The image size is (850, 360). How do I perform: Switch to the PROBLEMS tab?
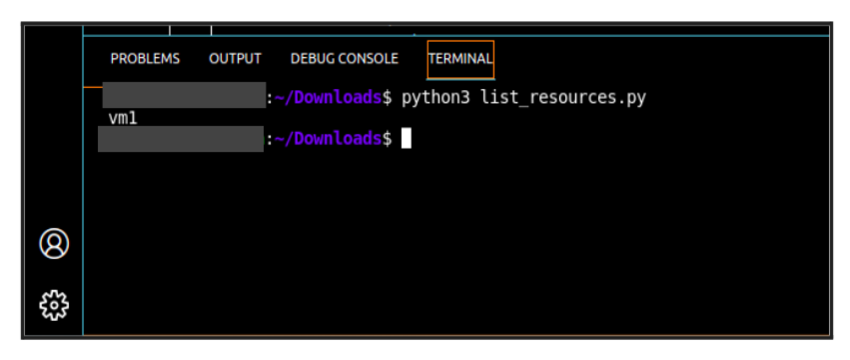tap(145, 59)
